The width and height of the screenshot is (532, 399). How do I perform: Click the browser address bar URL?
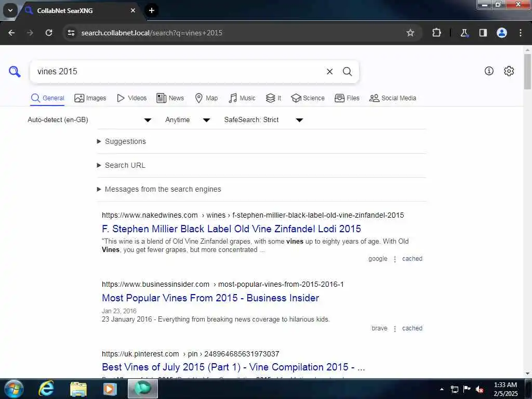coord(152,33)
